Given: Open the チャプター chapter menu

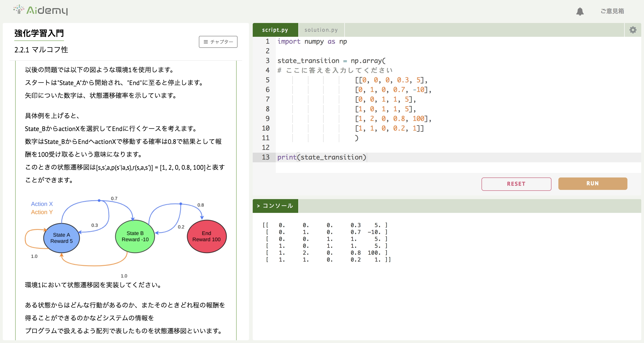Looking at the screenshot, I should [x=218, y=42].
